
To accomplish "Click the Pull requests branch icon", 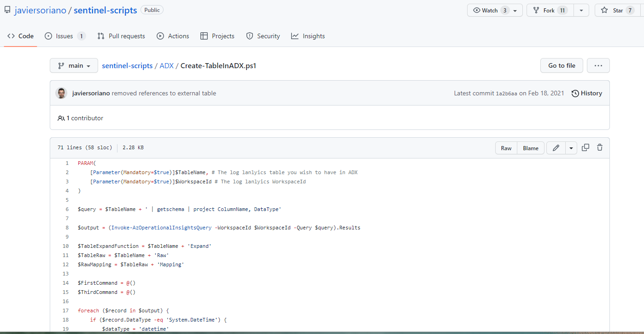I will pos(101,36).
